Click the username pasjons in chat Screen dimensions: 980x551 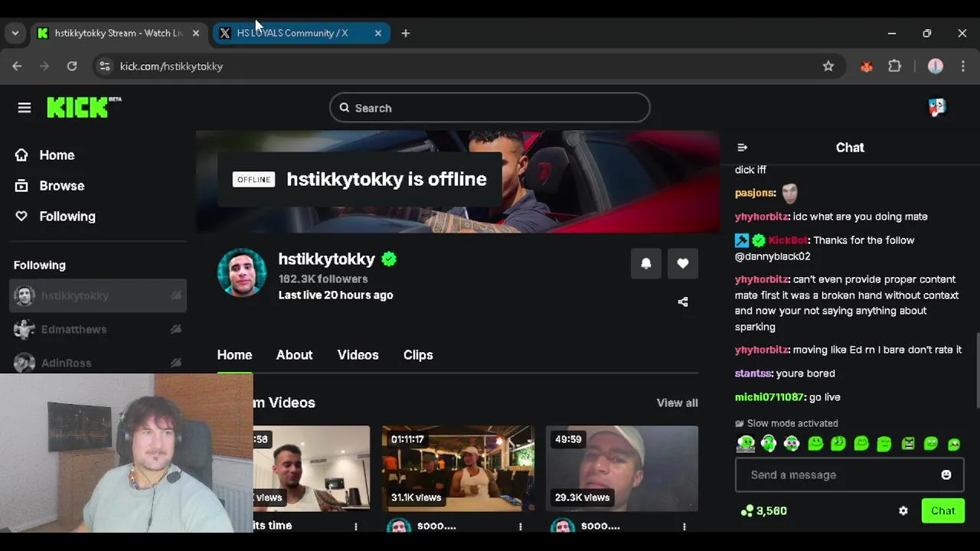[x=756, y=193]
